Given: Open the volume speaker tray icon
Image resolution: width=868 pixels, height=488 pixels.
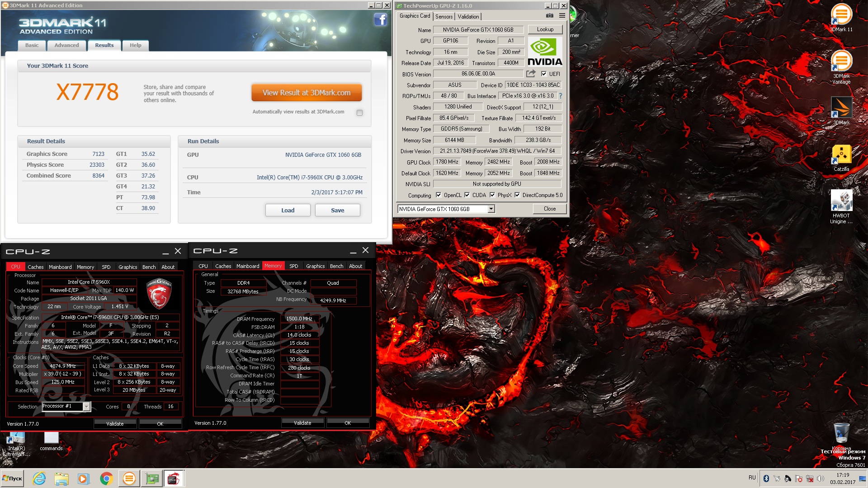Looking at the screenshot, I should click(x=821, y=479).
